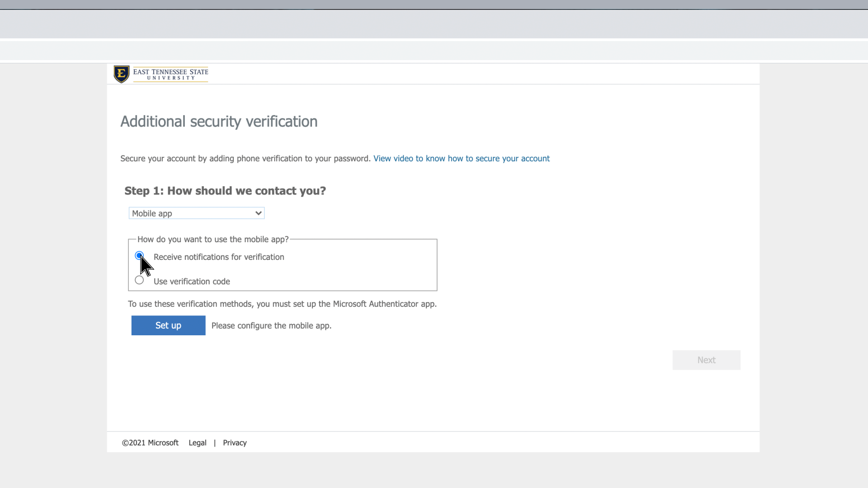
Task: Select the Receive notifications radio button
Action: click(x=139, y=256)
